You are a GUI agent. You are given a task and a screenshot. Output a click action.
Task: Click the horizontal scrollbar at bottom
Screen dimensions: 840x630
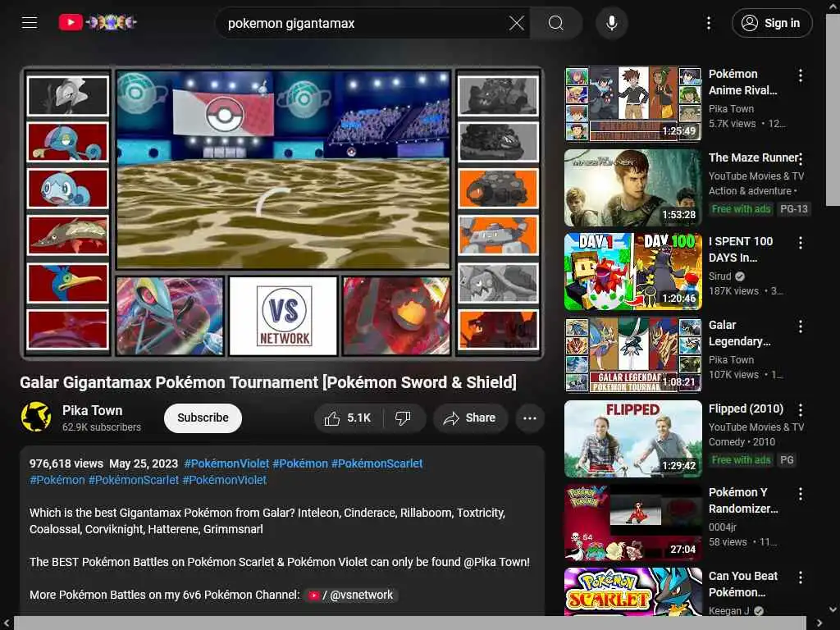pos(410,623)
